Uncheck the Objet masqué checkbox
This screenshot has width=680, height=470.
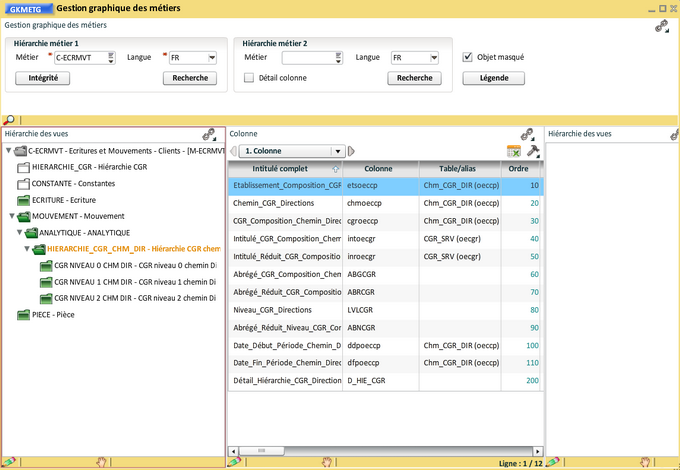468,57
